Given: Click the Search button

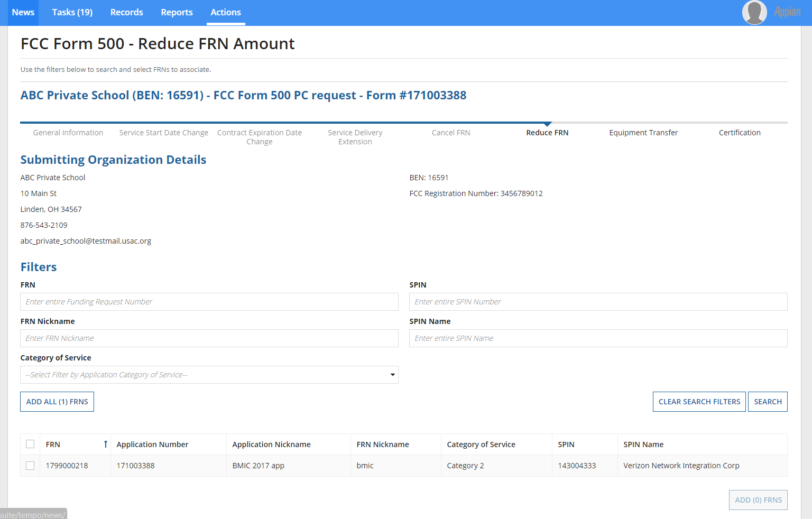Looking at the screenshot, I should point(767,402).
